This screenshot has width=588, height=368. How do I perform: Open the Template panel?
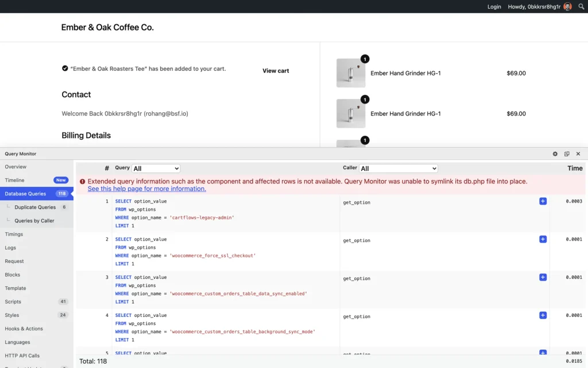pyautogui.click(x=16, y=289)
